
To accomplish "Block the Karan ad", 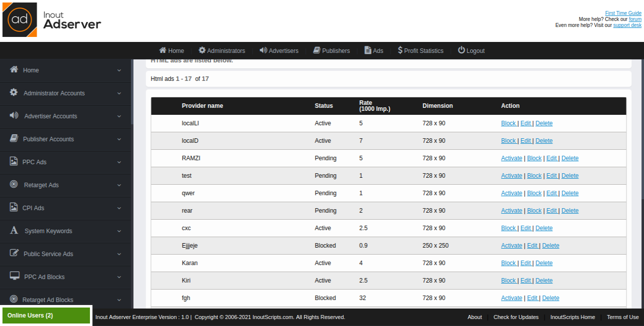I will 508,263.
